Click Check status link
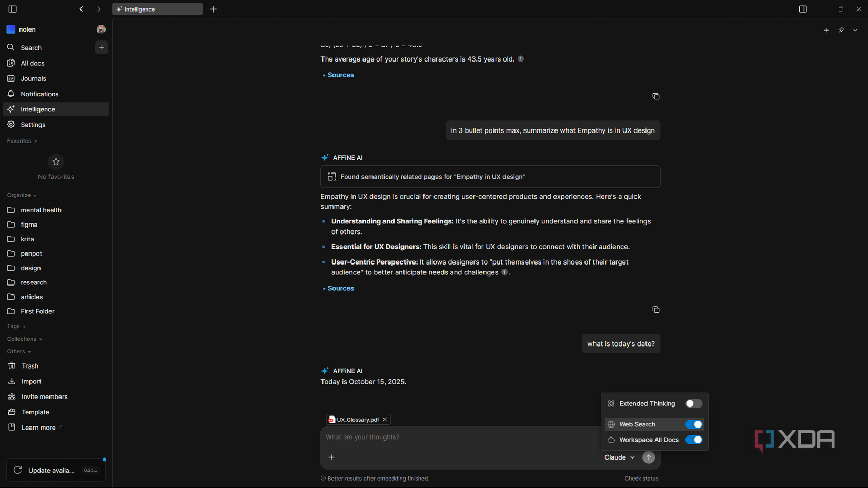Screen dimensions: 868x488 [x=641, y=479]
